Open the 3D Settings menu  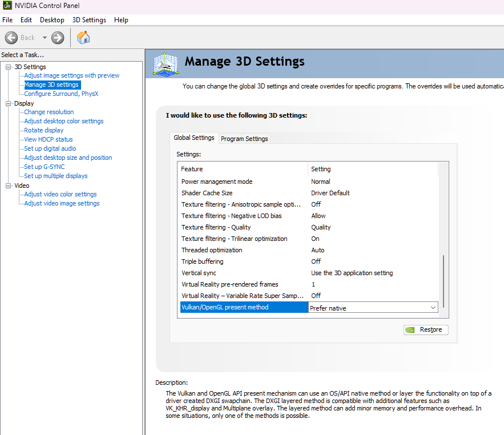89,20
